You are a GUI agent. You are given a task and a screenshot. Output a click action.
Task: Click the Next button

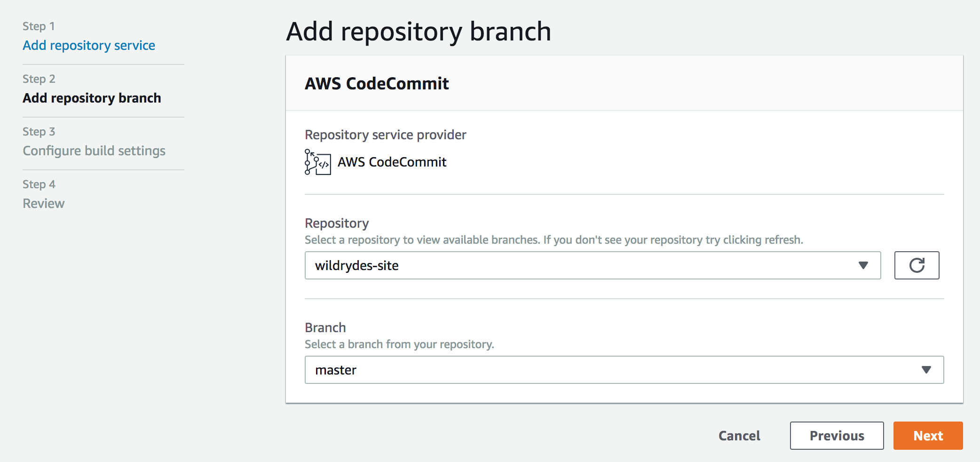tap(928, 436)
